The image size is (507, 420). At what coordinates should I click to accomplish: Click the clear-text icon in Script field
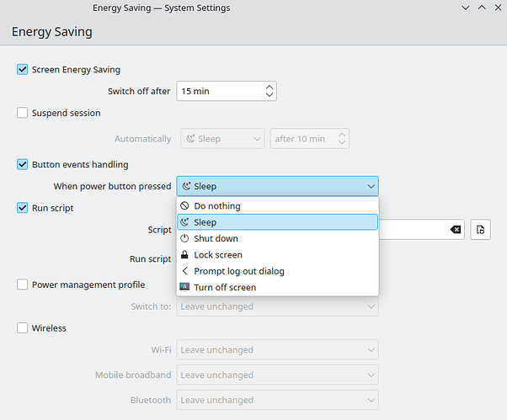point(455,230)
